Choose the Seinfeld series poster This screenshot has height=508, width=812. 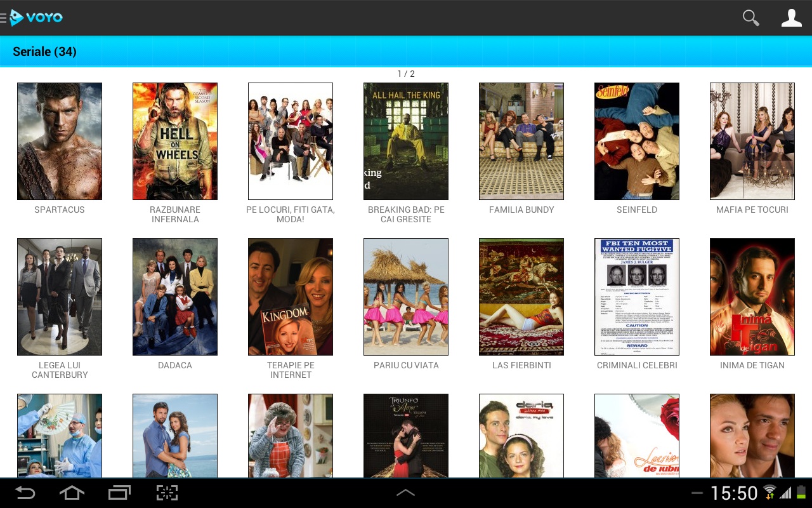point(637,141)
